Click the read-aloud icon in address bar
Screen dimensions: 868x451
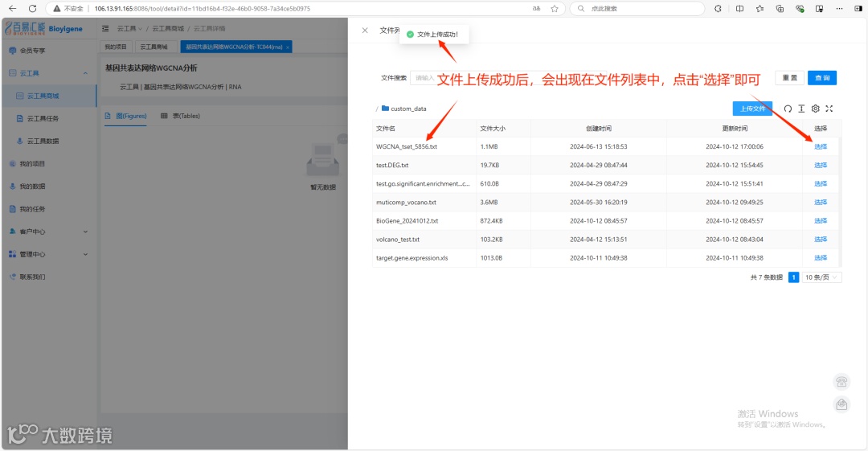(x=536, y=8)
